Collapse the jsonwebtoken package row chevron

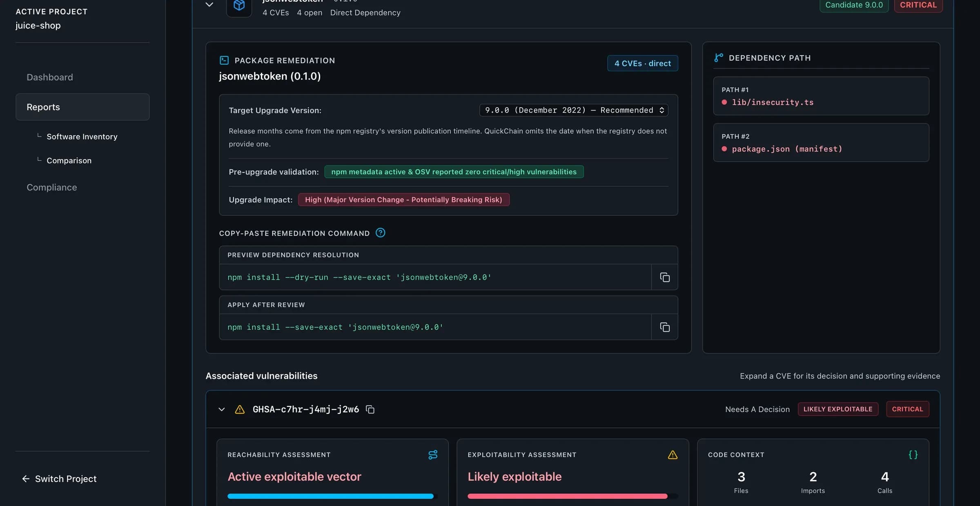209,4
